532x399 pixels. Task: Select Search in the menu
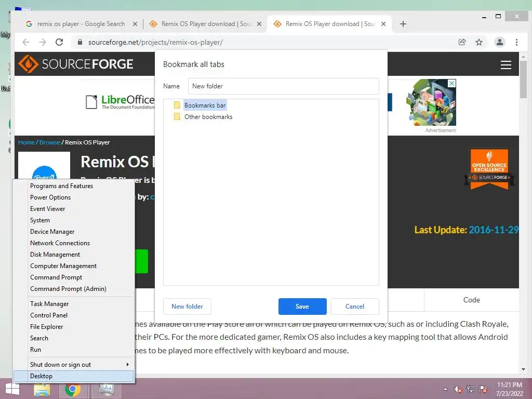tap(74, 338)
